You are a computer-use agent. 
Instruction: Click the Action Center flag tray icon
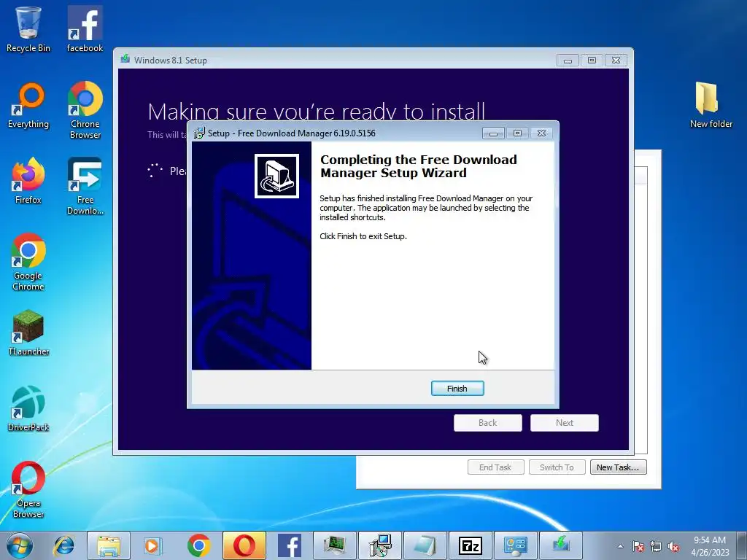[638, 546]
